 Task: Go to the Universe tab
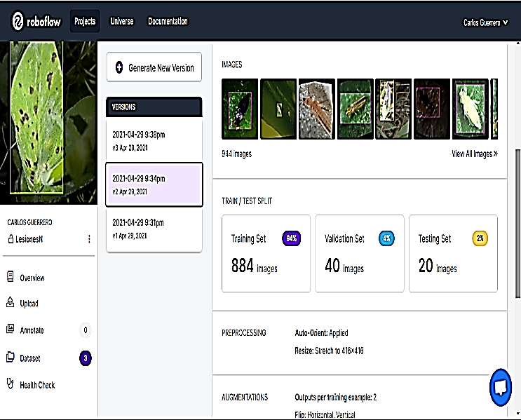tap(122, 21)
